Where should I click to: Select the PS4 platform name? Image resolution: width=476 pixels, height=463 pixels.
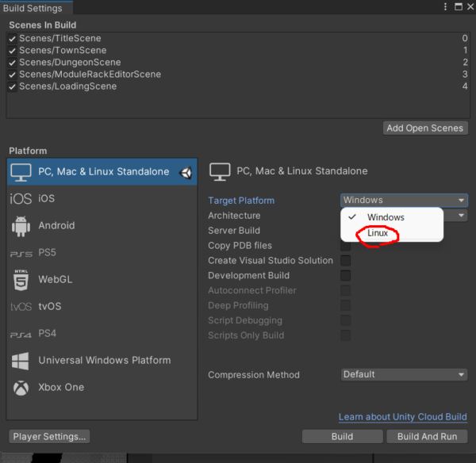48,334
